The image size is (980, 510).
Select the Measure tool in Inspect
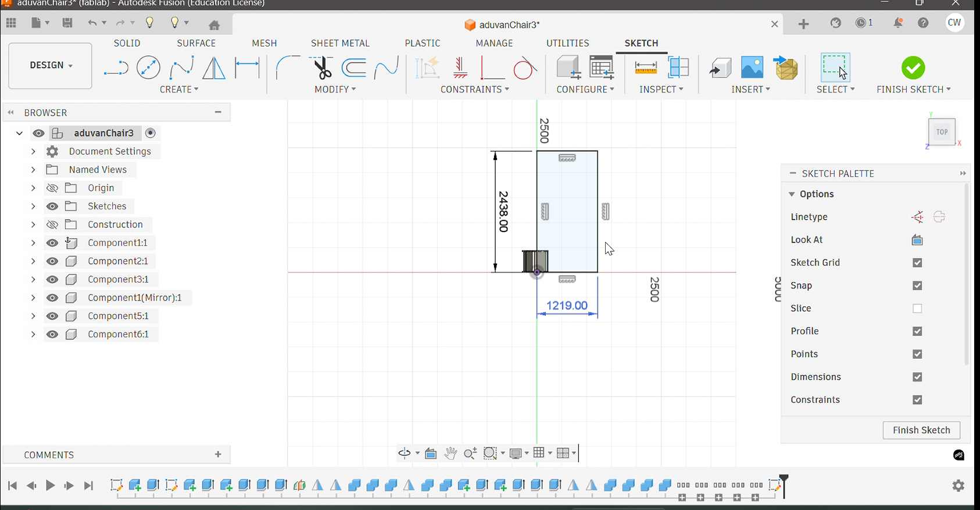[646, 68]
